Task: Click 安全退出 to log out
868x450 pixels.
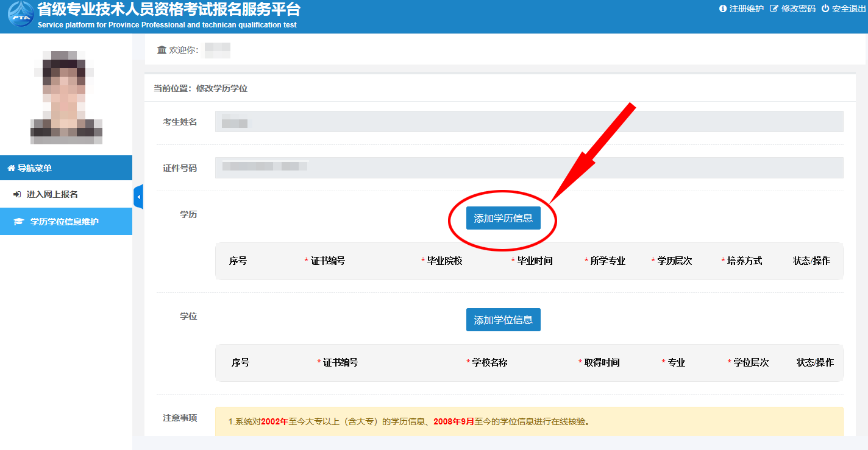Action: 849,9
